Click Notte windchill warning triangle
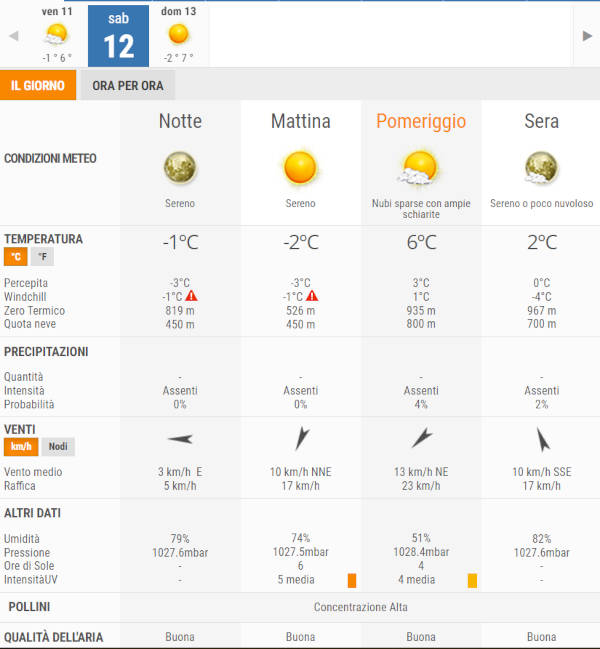This screenshot has height=649, width=600. (x=191, y=296)
